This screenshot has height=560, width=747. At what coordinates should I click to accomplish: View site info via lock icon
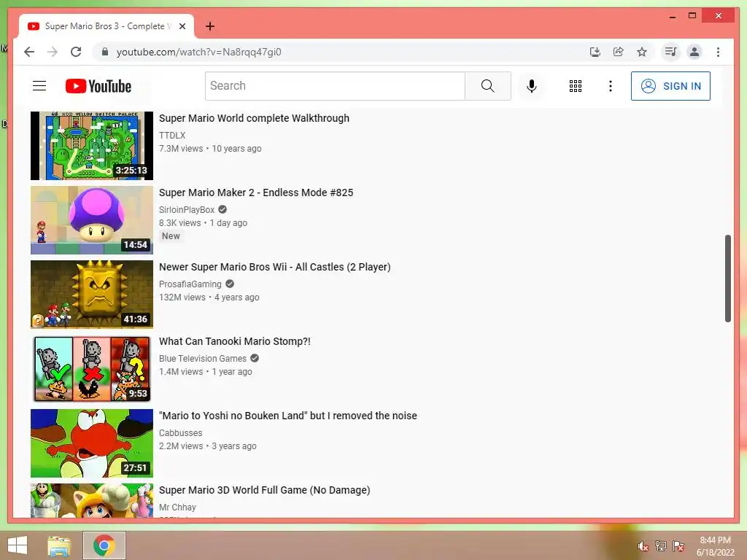tap(105, 52)
